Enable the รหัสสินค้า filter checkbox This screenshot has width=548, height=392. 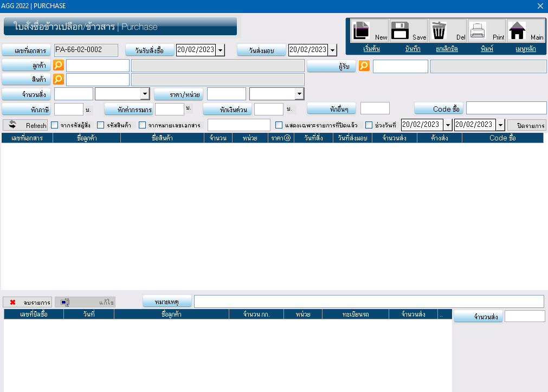(101, 125)
